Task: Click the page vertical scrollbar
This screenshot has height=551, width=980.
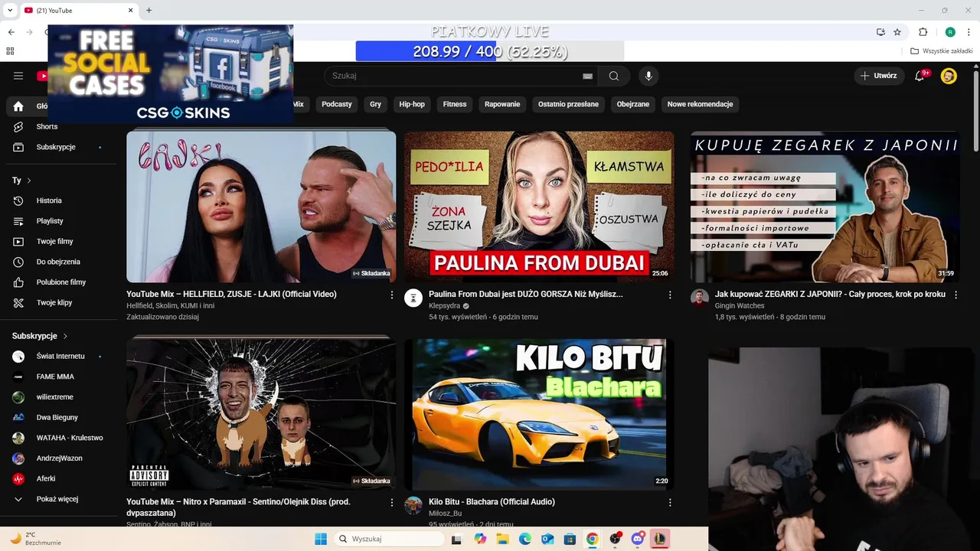Action: pos(976,111)
